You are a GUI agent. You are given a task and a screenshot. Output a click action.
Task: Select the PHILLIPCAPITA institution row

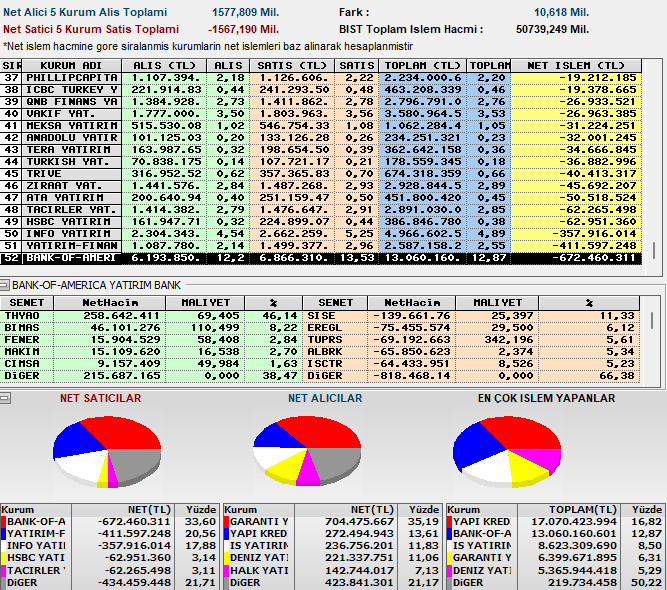(x=321, y=78)
